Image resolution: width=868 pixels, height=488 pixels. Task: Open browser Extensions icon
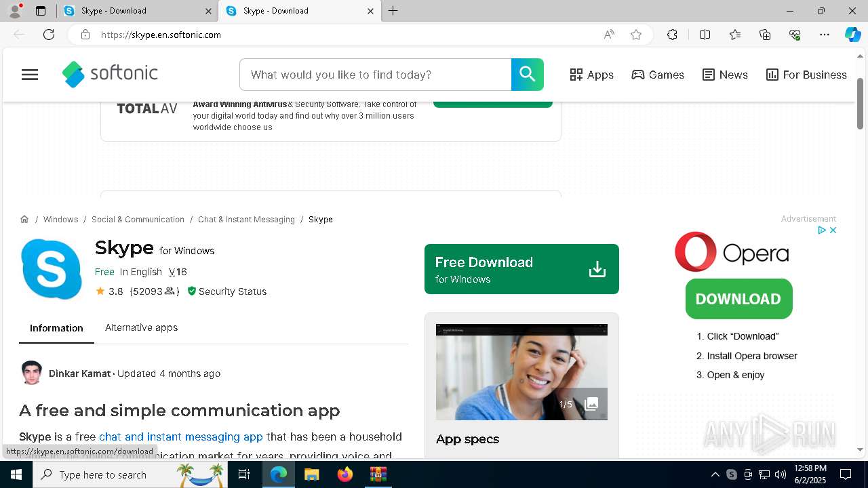672,35
